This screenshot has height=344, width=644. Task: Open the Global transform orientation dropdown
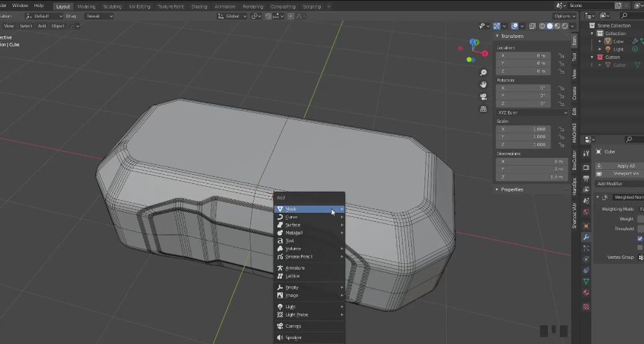pos(232,16)
